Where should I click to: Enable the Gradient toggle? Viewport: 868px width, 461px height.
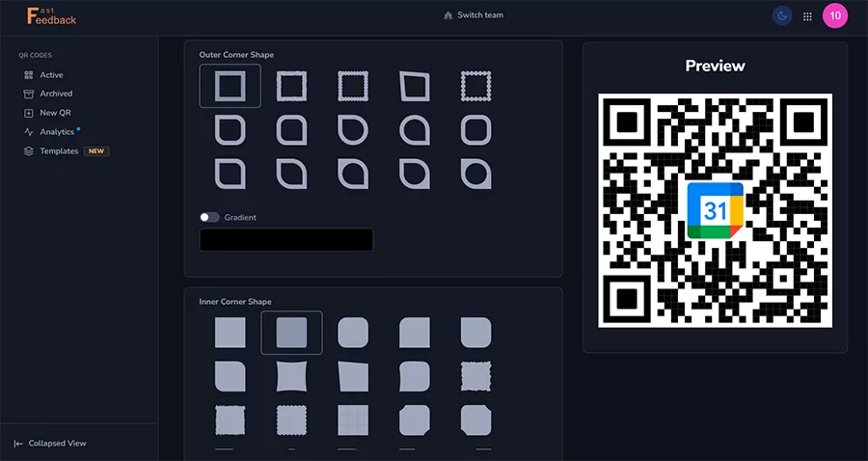[209, 218]
